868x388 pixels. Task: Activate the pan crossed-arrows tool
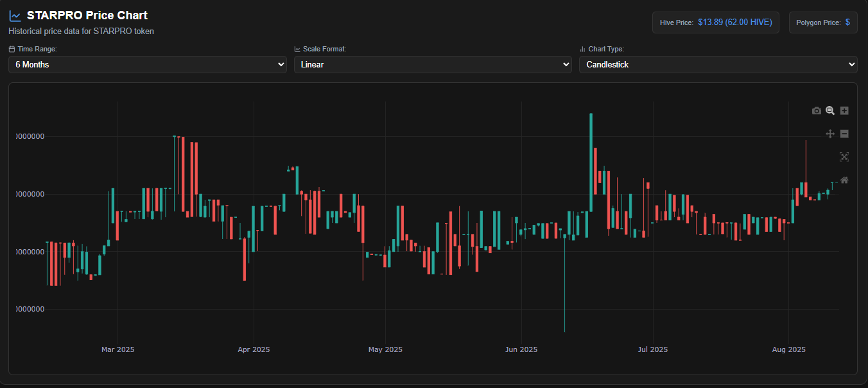(x=830, y=134)
